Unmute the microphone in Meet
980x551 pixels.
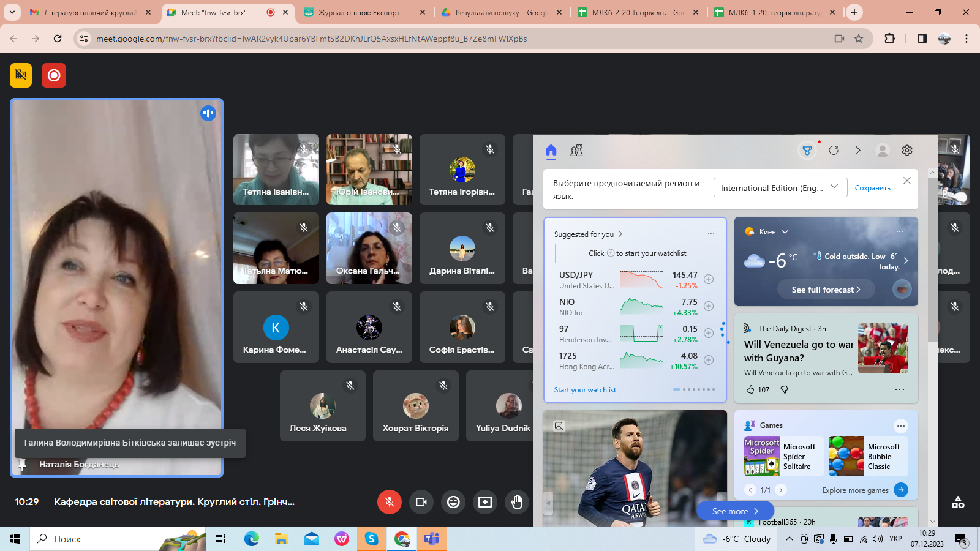click(x=390, y=502)
